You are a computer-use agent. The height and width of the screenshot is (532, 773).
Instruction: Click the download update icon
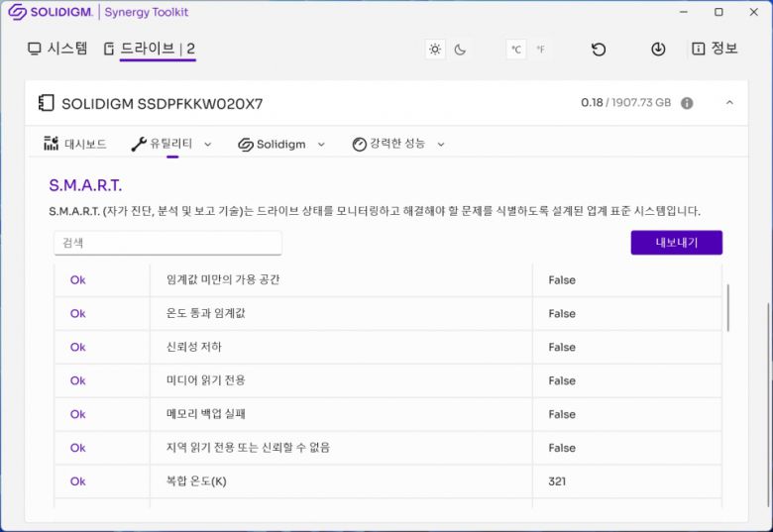pos(658,50)
